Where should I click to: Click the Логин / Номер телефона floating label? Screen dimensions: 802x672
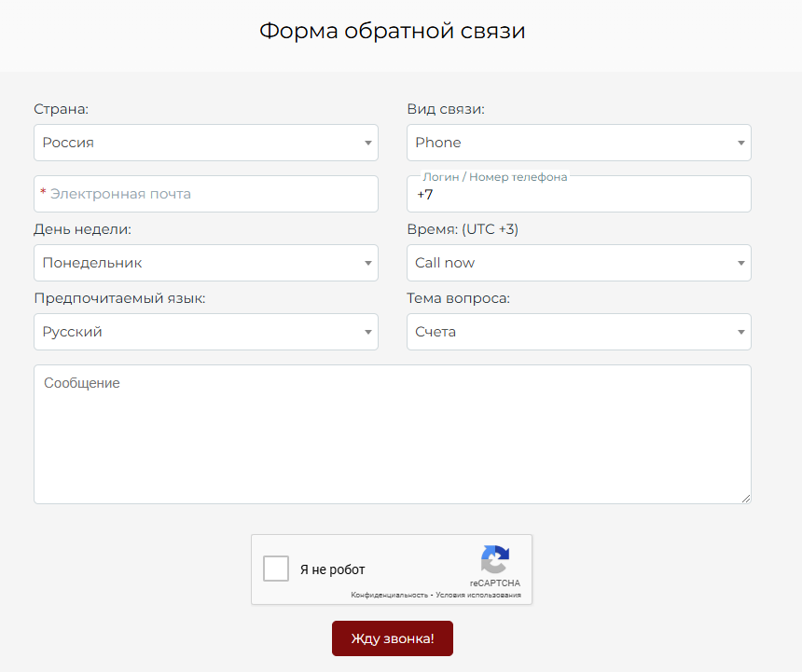point(494,176)
